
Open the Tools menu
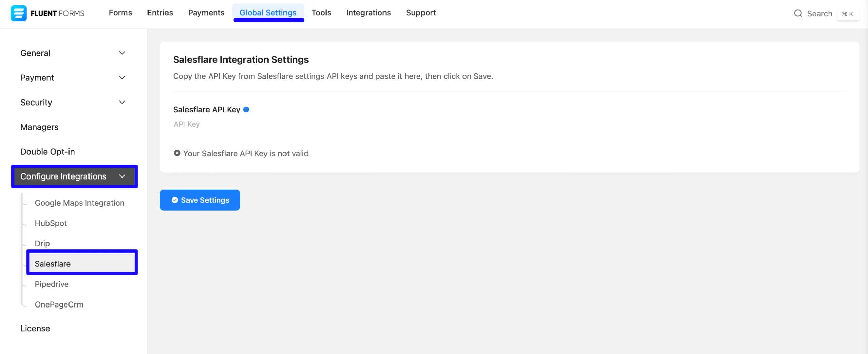click(321, 13)
